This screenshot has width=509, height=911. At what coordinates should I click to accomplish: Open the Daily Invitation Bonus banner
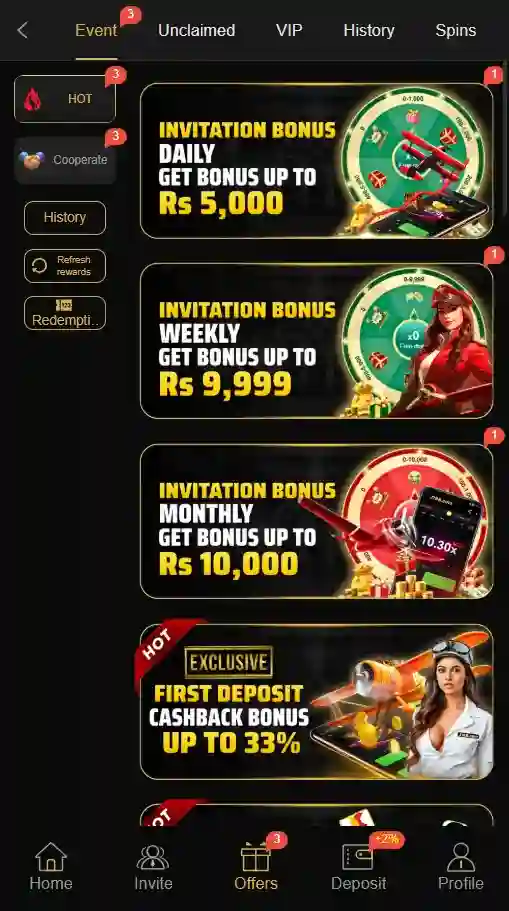click(317, 160)
